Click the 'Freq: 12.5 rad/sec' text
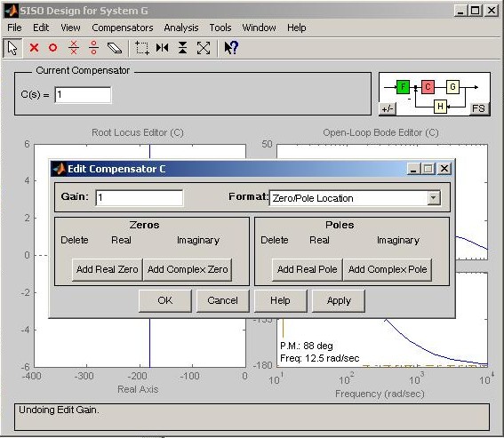 [319, 358]
